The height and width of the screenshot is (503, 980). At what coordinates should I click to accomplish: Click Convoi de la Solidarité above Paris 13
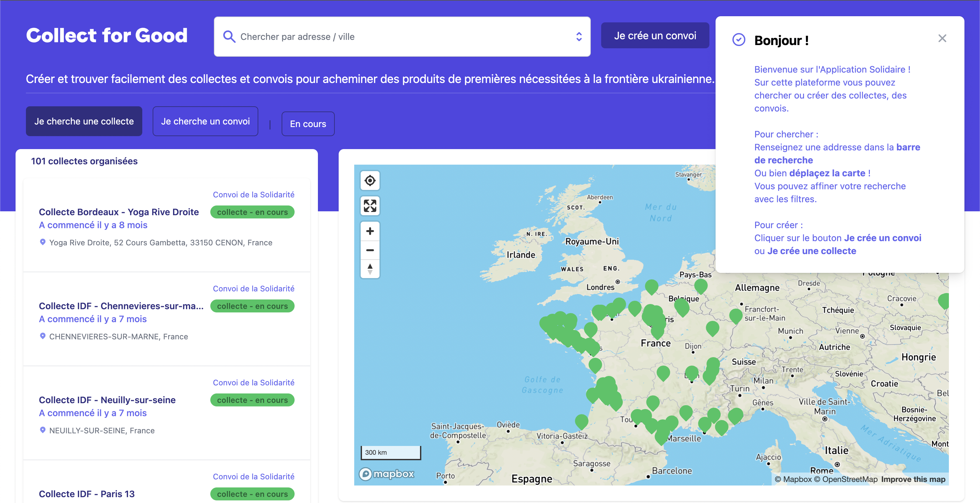pos(253,476)
